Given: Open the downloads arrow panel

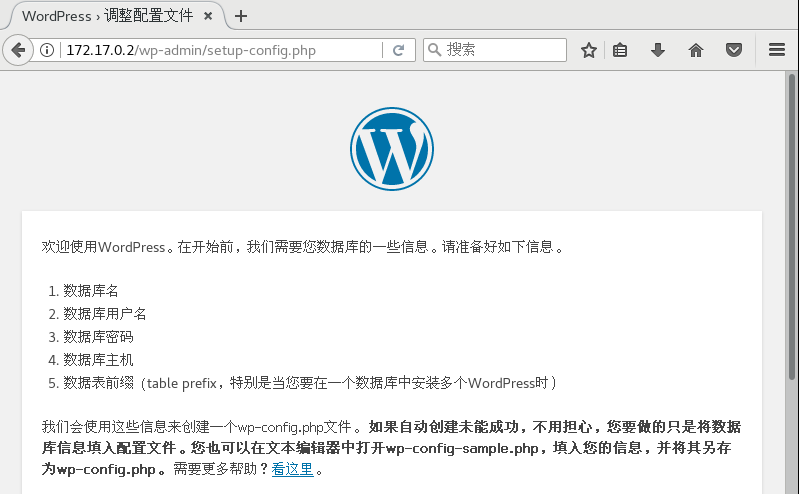Looking at the screenshot, I should pyautogui.click(x=657, y=50).
